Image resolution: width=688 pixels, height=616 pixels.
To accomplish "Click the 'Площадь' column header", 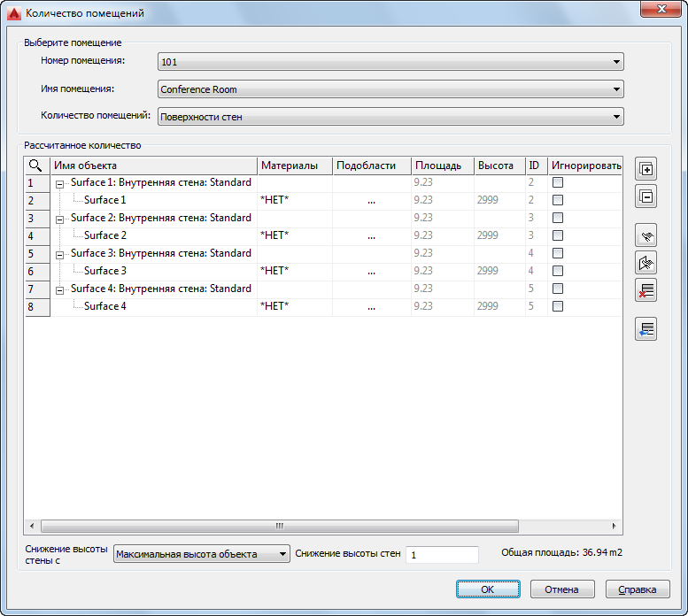I will tap(443, 166).
